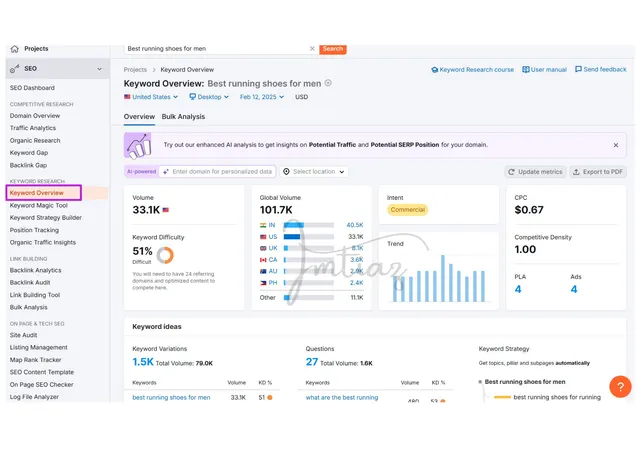Collapse the SEO section chevron
640x452 pixels.
100,69
